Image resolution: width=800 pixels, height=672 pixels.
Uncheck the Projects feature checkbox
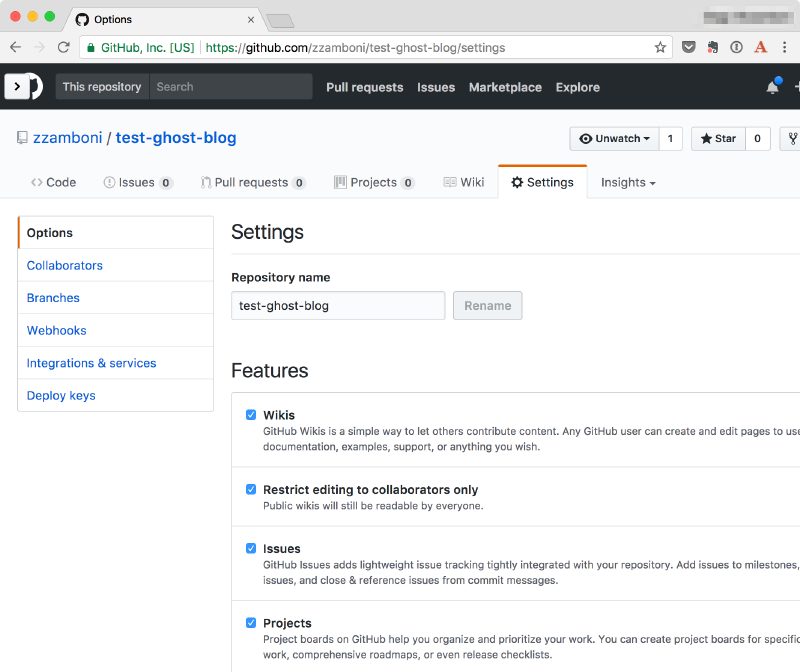click(251, 623)
